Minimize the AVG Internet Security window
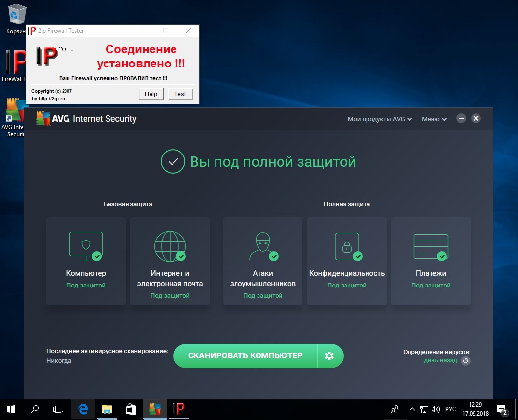 click(x=461, y=118)
